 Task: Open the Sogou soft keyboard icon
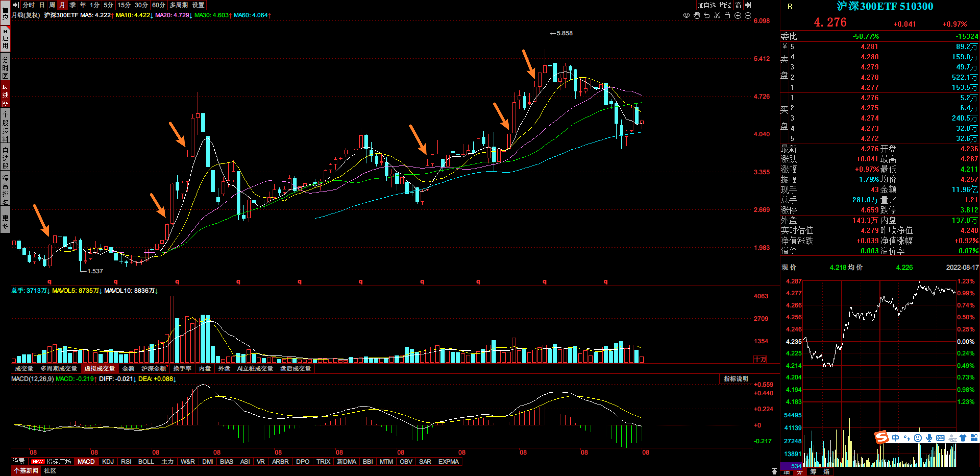pos(940,438)
